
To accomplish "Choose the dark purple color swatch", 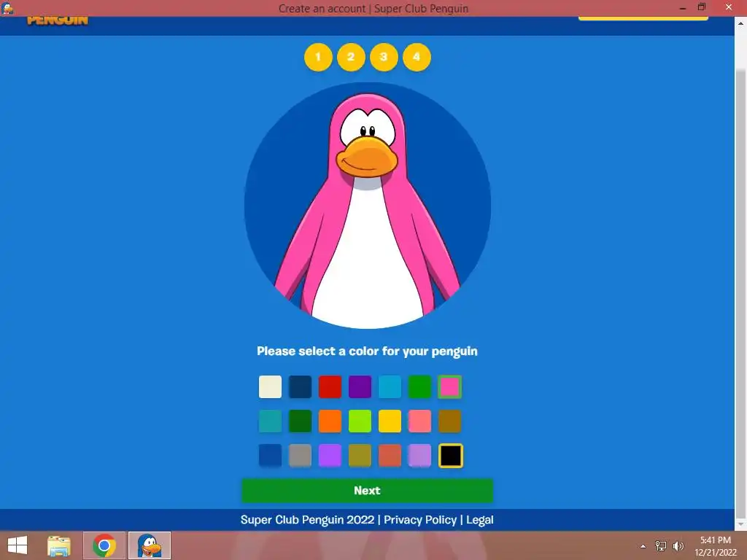I will [360, 386].
